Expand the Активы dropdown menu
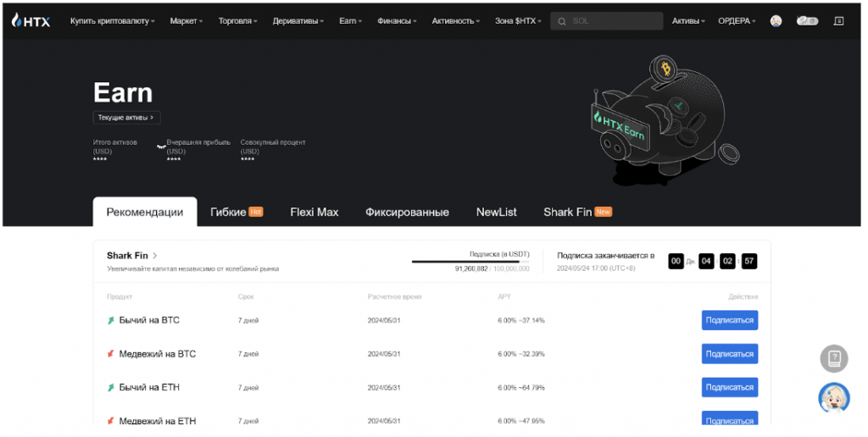The width and height of the screenshot is (868, 437). [688, 21]
